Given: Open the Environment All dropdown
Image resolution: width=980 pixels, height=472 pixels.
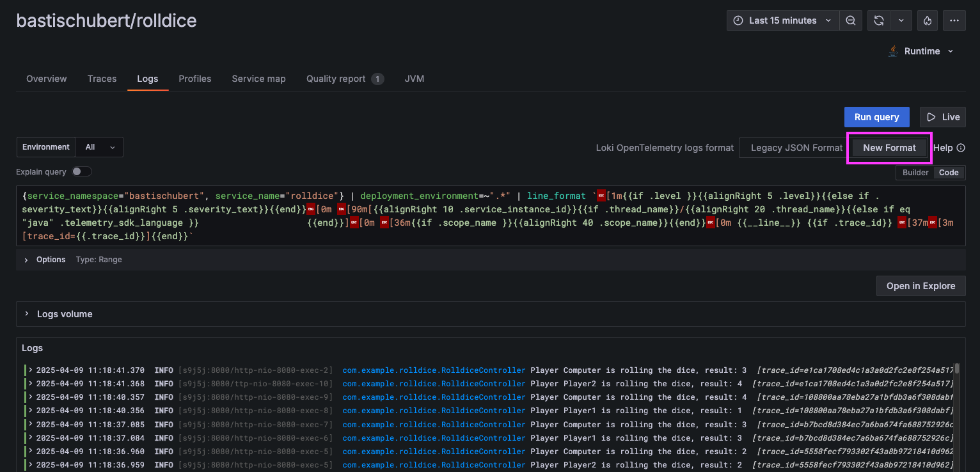Looking at the screenshot, I should pos(99,147).
